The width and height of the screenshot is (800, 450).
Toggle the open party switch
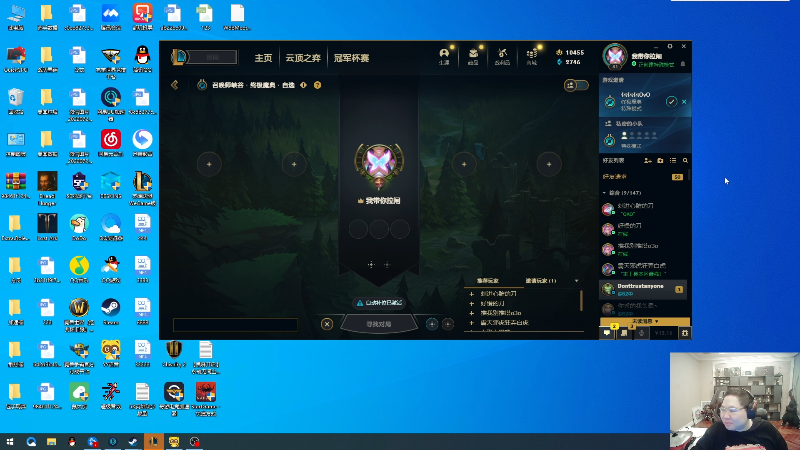click(x=576, y=85)
